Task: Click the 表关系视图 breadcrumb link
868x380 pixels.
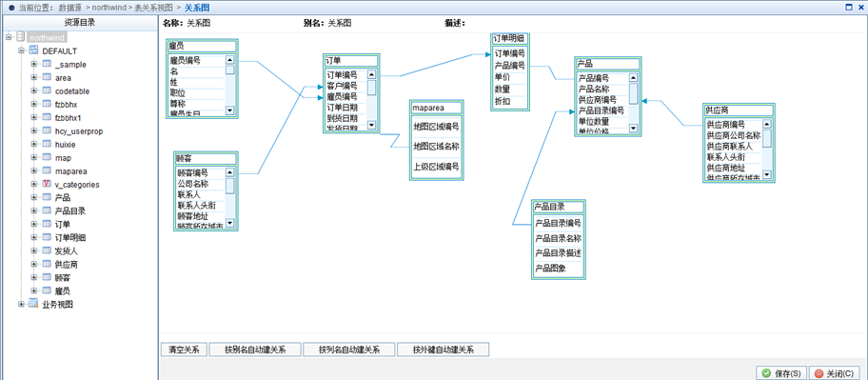Action: pyautogui.click(x=154, y=8)
